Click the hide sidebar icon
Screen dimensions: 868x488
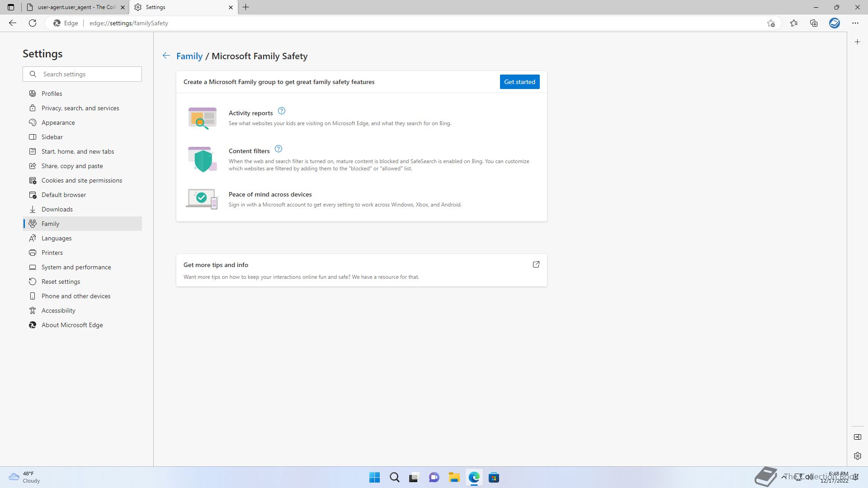pyautogui.click(x=858, y=437)
